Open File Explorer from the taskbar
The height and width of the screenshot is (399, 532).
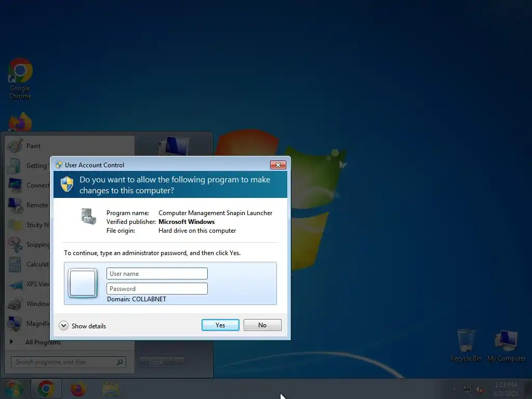click(x=111, y=389)
